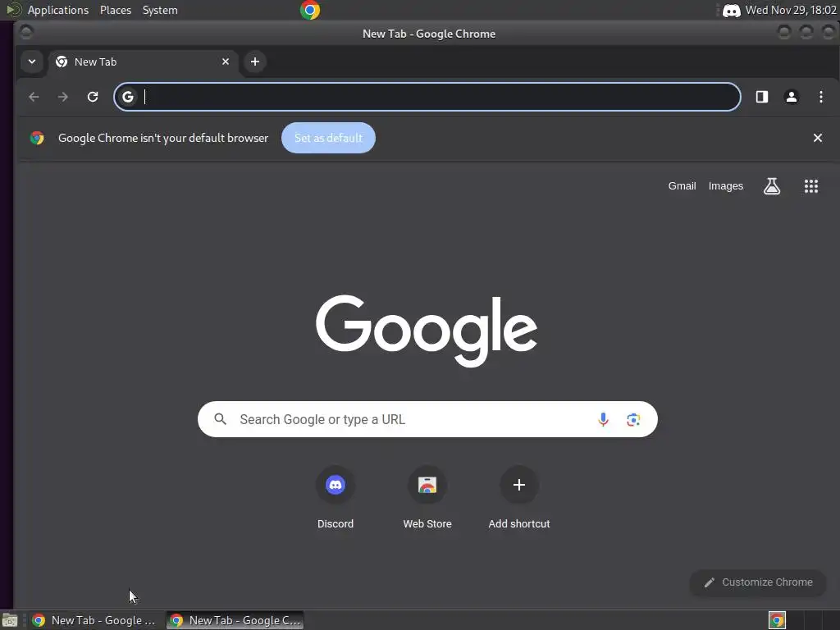This screenshot has width=840, height=630.
Task: Click Customize Chrome button
Action: pos(758,582)
